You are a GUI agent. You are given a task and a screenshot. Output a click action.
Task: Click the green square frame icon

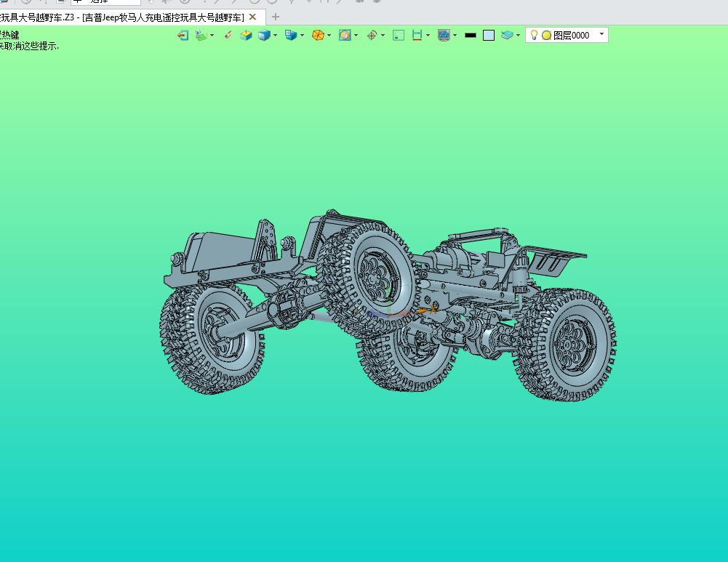pos(399,36)
